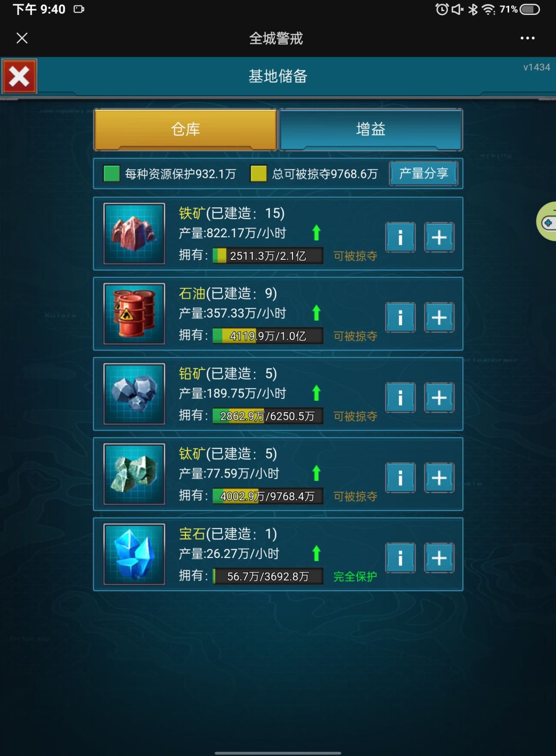This screenshot has width=556, height=756.
Task: Tap the yellow plunderable-resources color swatch
Action: click(258, 173)
